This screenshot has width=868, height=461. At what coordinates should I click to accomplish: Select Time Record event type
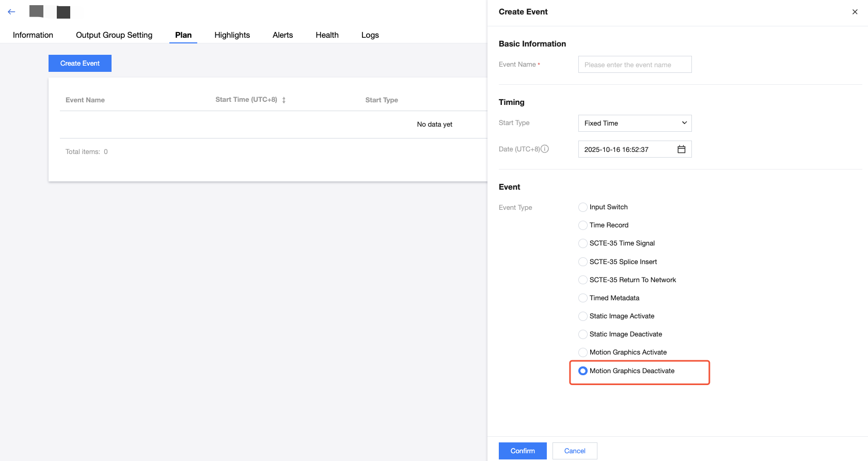583,225
